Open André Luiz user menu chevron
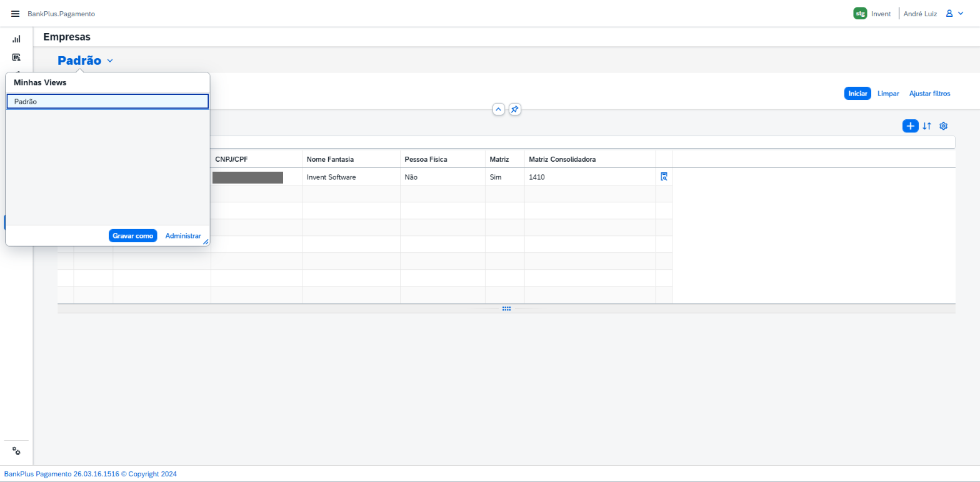Image resolution: width=980 pixels, height=482 pixels. point(961,13)
